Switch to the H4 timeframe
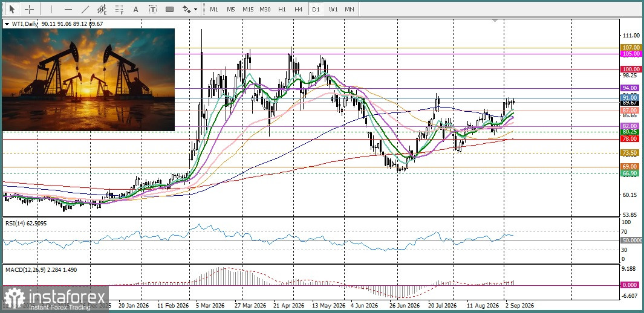 (x=299, y=9)
